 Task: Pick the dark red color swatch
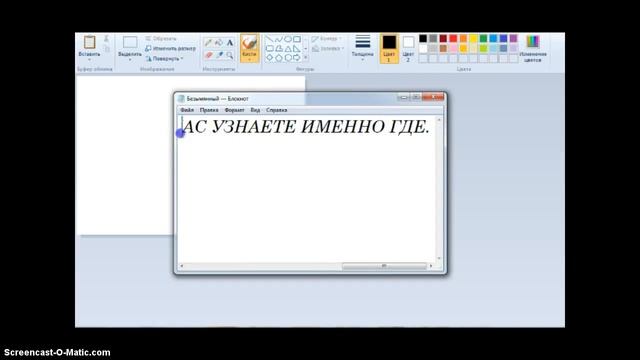tap(443, 38)
